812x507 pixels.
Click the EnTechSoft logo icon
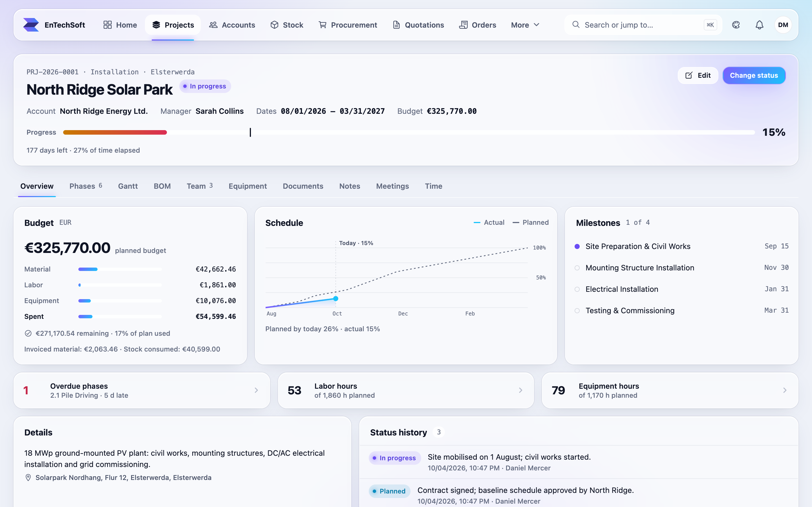tap(31, 25)
